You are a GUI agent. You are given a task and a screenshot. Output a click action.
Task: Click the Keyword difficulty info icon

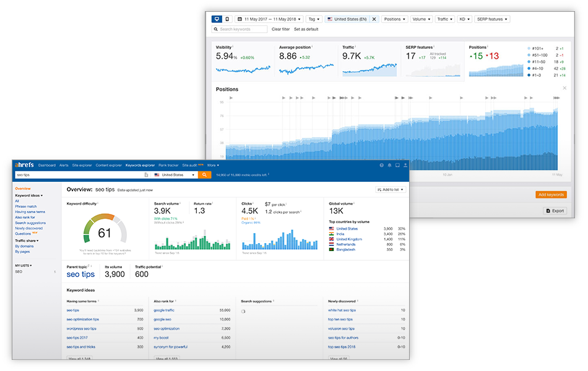click(98, 203)
